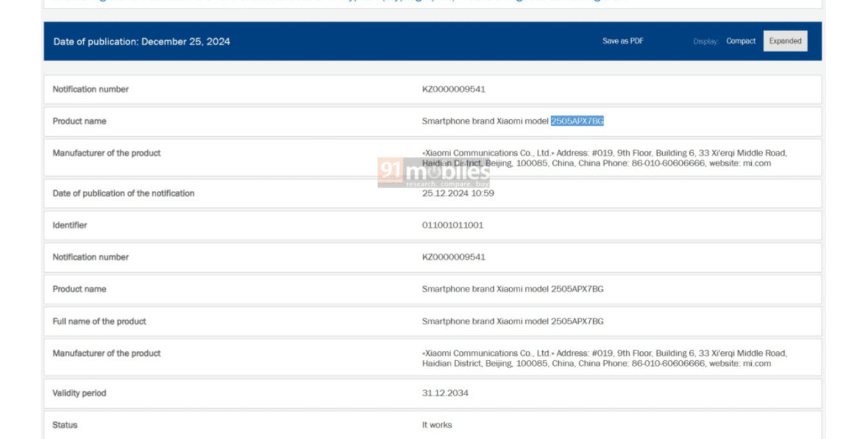The image size is (868, 439).
Task: Click the Date of publication of the notification label
Action: coord(123,193)
